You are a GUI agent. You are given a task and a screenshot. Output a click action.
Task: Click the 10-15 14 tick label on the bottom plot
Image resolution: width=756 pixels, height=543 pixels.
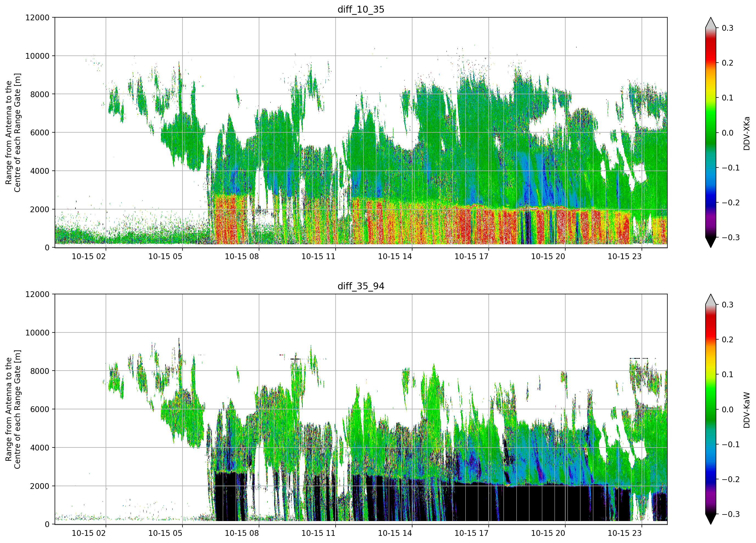395,533
